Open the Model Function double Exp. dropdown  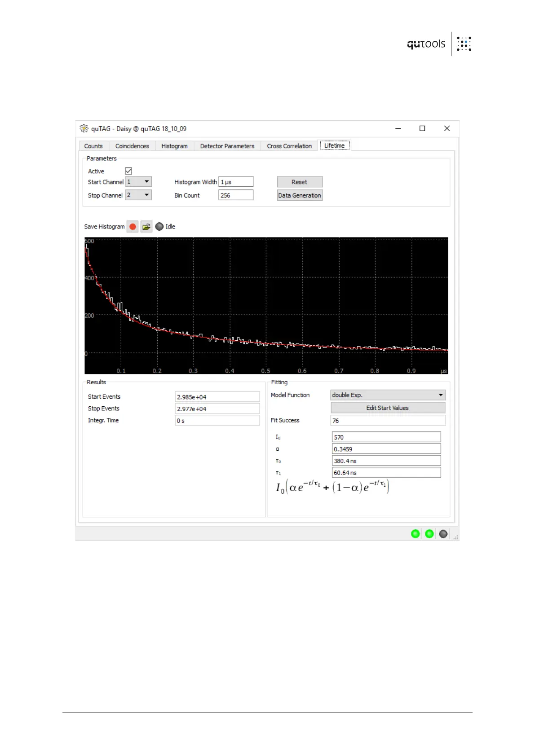pos(388,395)
